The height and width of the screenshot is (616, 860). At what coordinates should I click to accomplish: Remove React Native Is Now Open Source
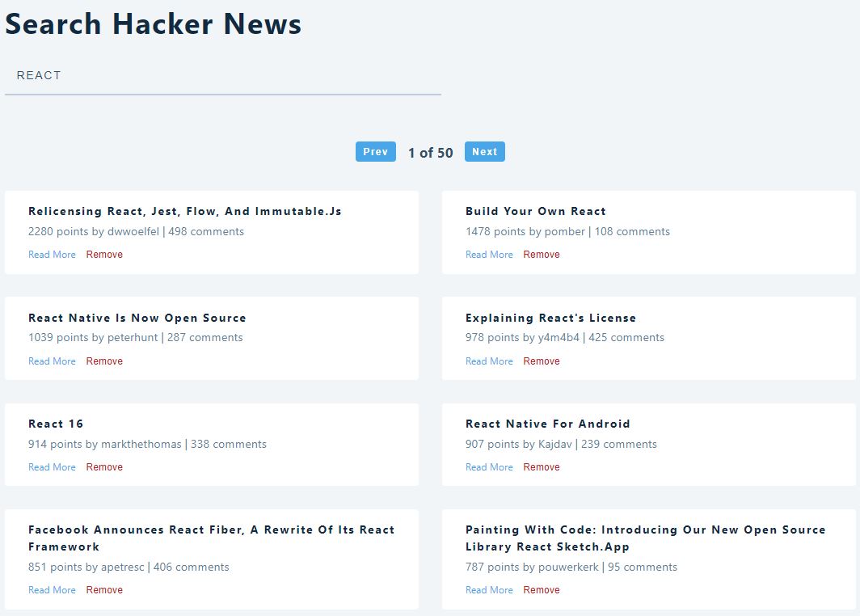(x=104, y=361)
